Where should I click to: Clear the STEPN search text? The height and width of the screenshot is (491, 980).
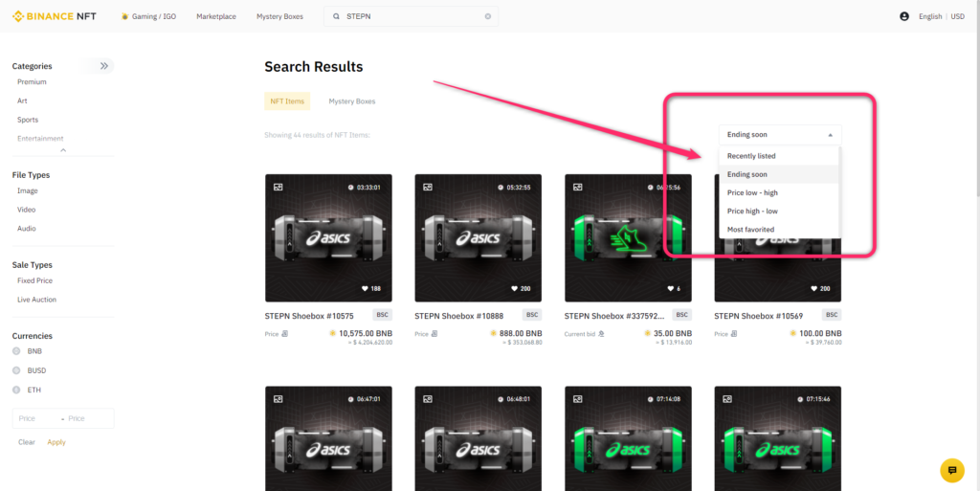click(x=487, y=17)
